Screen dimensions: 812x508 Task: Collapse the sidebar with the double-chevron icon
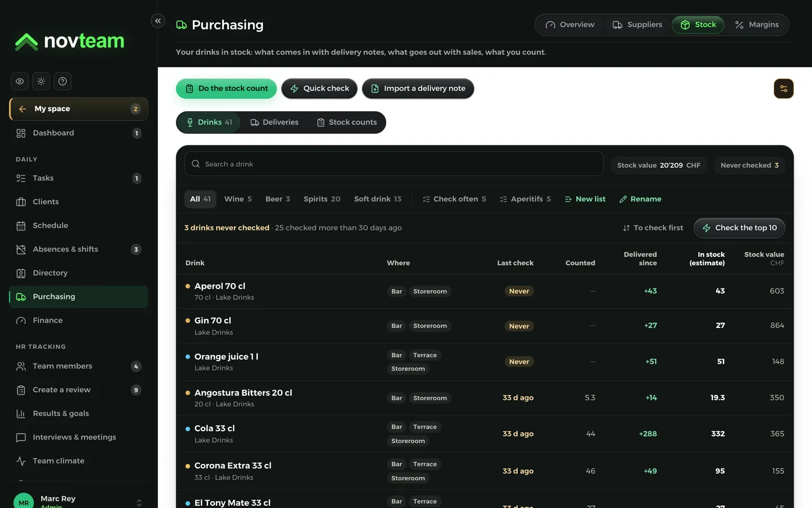pos(158,21)
